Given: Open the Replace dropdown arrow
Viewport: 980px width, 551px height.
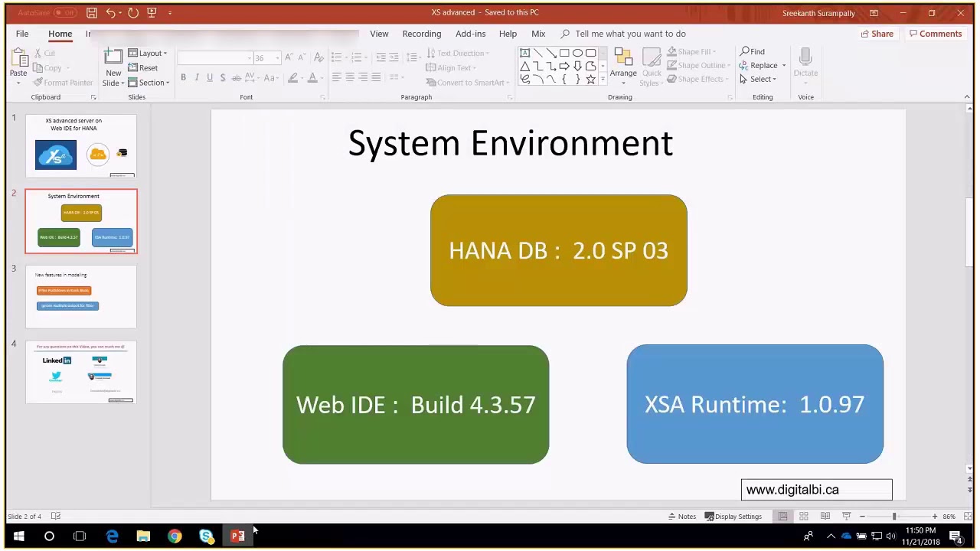Looking at the screenshot, I should coord(784,66).
